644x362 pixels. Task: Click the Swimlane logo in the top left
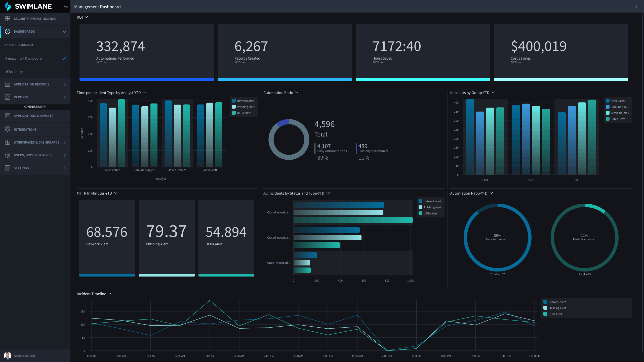pyautogui.click(x=28, y=6)
